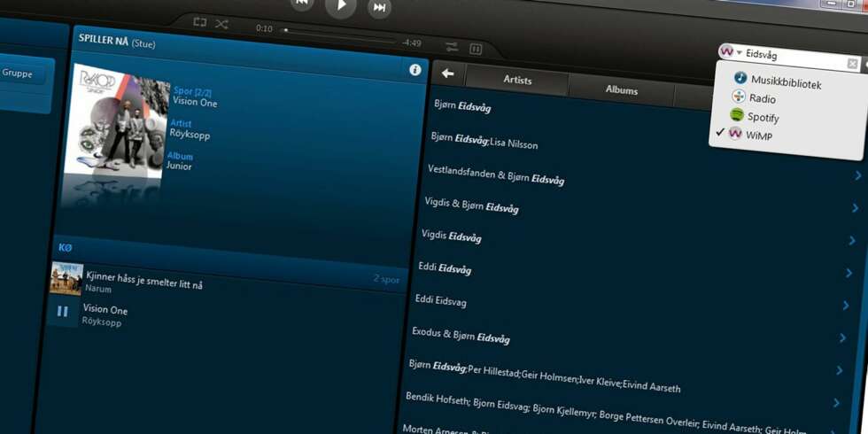Screen dimensions: 868x434
Task: Open the info icon in Spiller nå panel
Action: (x=415, y=70)
